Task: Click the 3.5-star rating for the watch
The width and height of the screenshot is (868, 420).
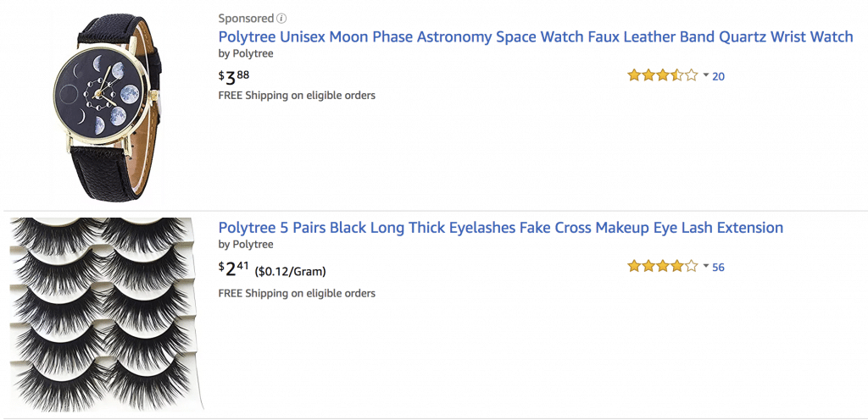Action: pyautogui.click(x=662, y=75)
